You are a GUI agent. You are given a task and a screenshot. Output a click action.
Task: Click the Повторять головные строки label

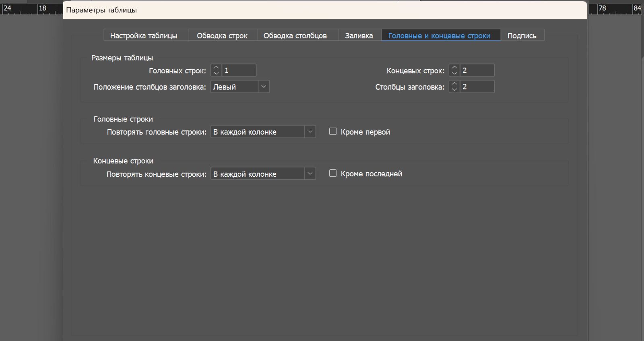157,132
